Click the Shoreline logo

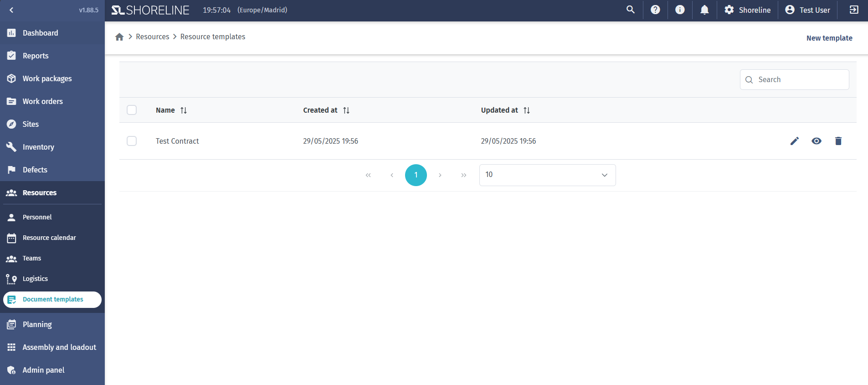coord(150,10)
